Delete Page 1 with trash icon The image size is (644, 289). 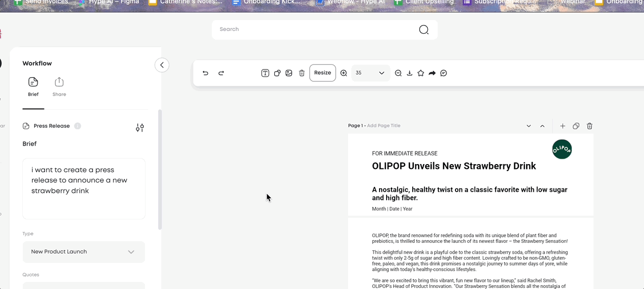click(589, 126)
